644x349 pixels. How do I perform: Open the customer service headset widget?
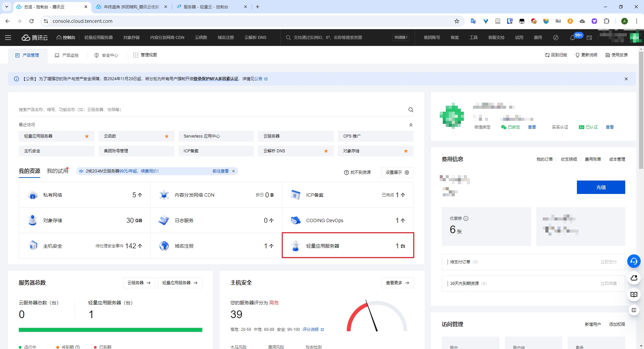tap(634, 261)
